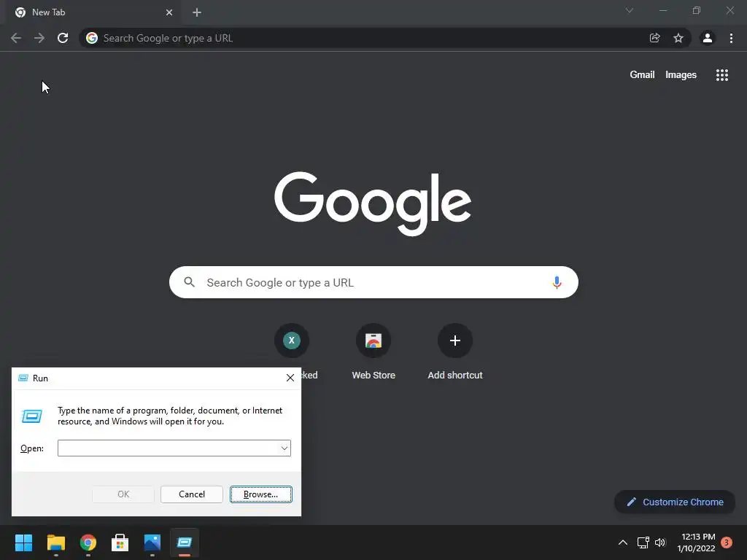Open the tab search chevron in title bar
The width and height of the screenshot is (747, 560).
[630, 10]
